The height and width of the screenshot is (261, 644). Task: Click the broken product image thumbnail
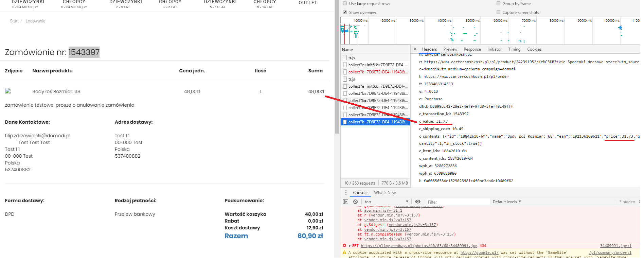[x=8, y=91]
